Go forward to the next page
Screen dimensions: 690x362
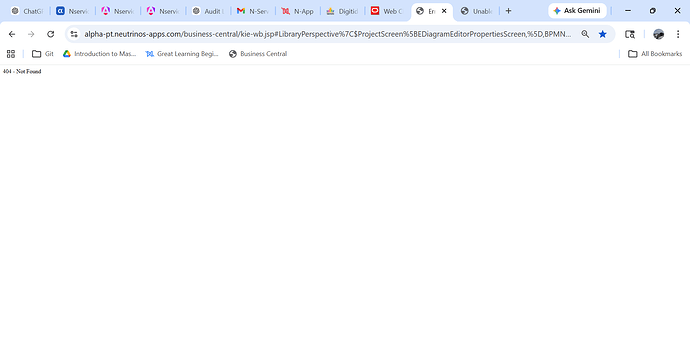pyautogui.click(x=31, y=34)
